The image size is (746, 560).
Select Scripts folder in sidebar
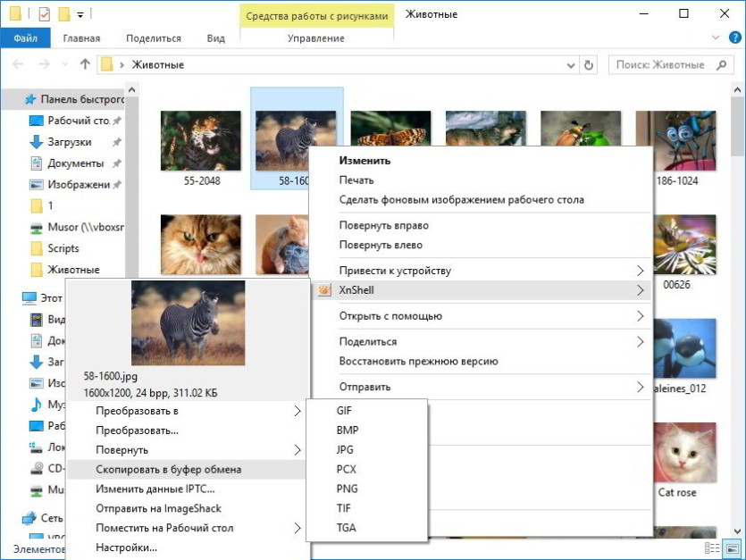(x=55, y=248)
